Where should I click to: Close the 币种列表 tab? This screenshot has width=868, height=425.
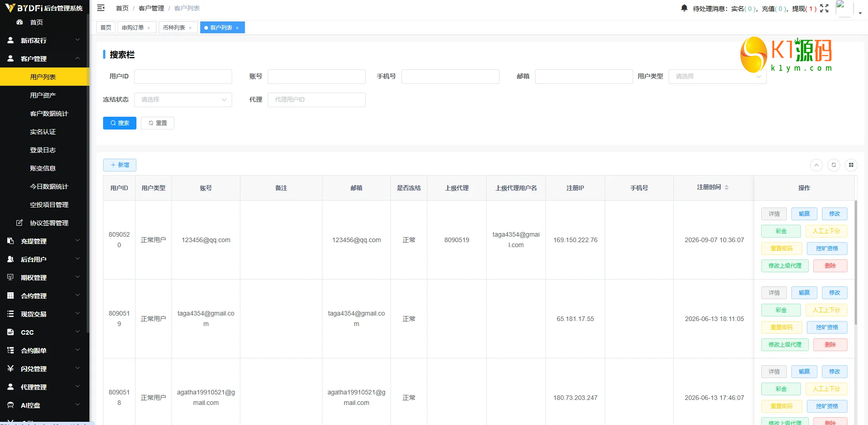190,28
